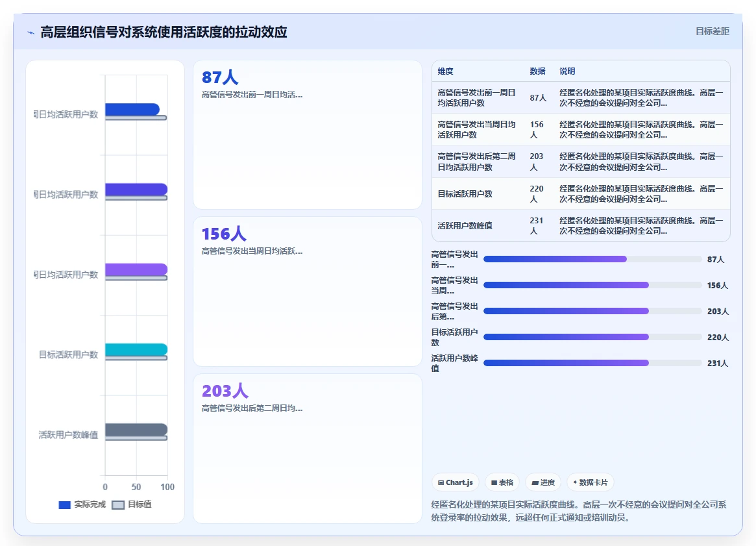Image resolution: width=756 pixels, height=546 pixels.
Task: Click the footer paragraph starting 经匿名化处理
Action: click(x=579, y=512)
